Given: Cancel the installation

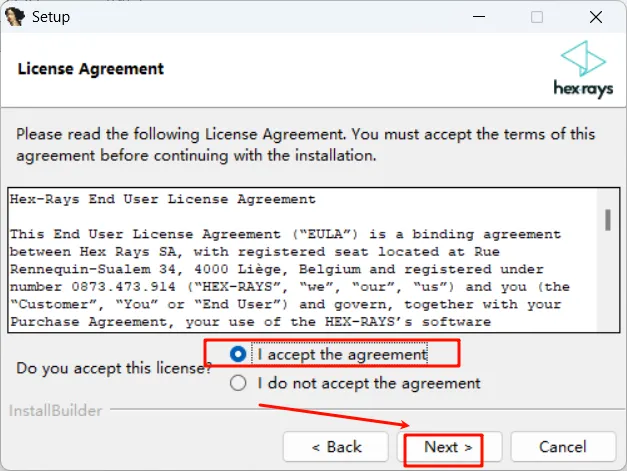Looking at the screenshot, I should click(563, 447).
